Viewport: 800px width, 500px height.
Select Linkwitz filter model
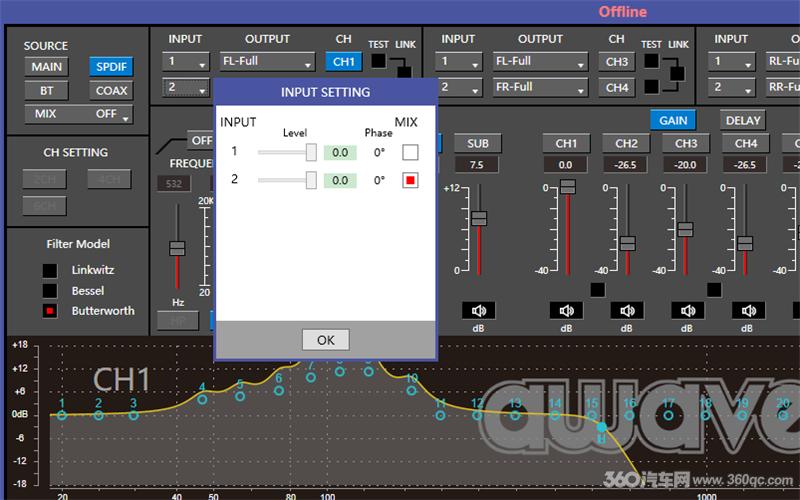coord(49,270)
